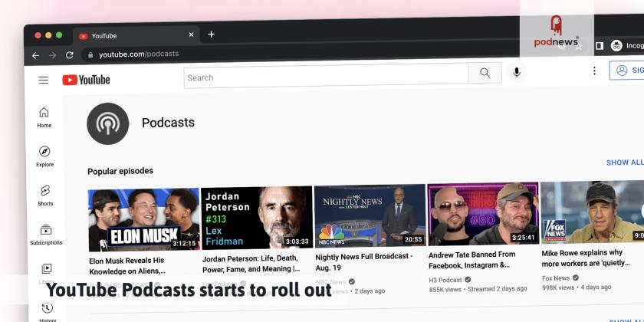Click the 'Podcasts' page title
Viewport: 644px width, 322px height.
tap(168, 123)
